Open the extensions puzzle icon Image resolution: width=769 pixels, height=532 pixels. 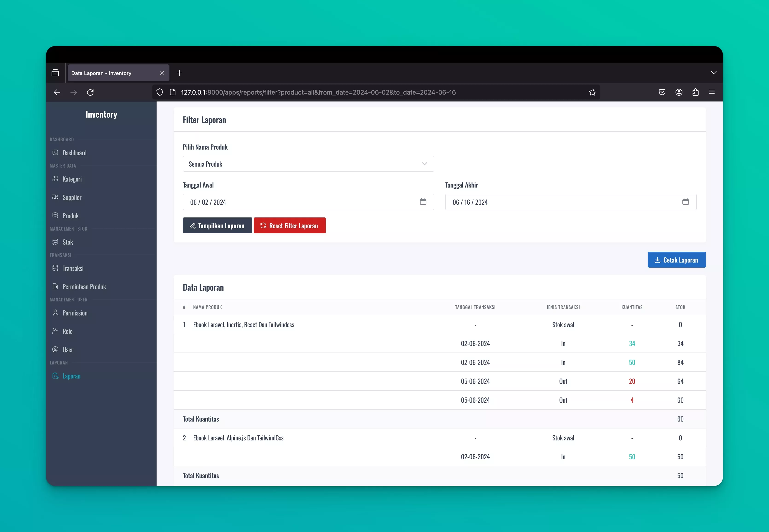(695, 92)
